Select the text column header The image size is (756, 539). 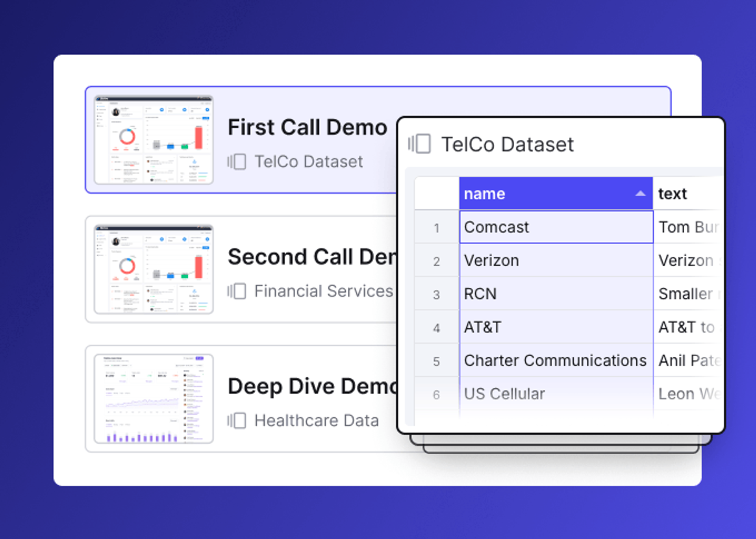(x=673, y=193)
